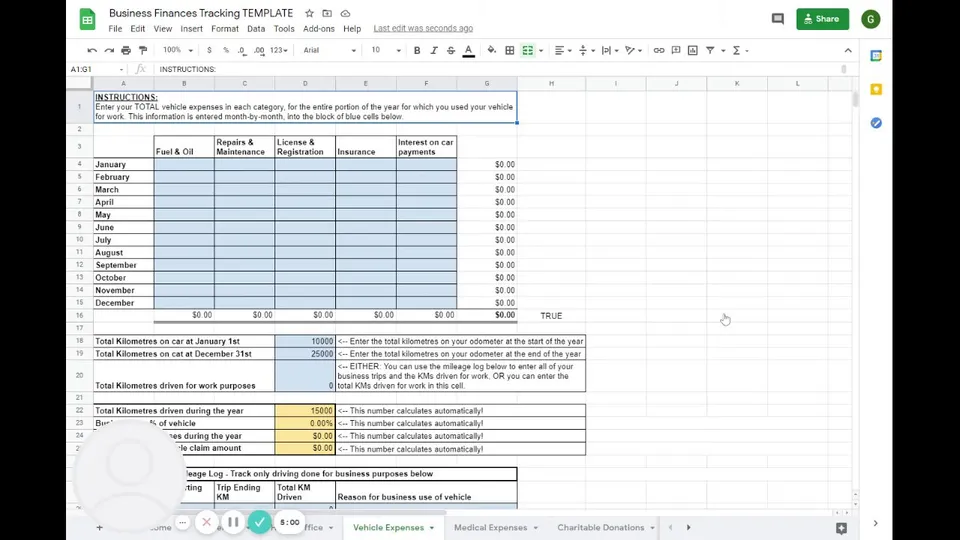Star the Business Finances Tracking document
The width and height of the screenshot is (960, 540).
point(309,13)
